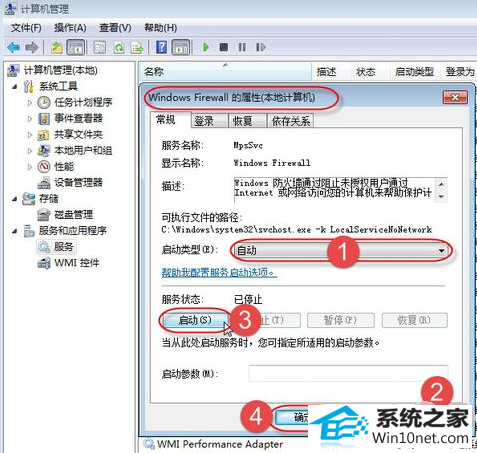Click the green Refresh toolbar icon
The width and height of the screenshot is (477, 453).
[x=118, y=48]
